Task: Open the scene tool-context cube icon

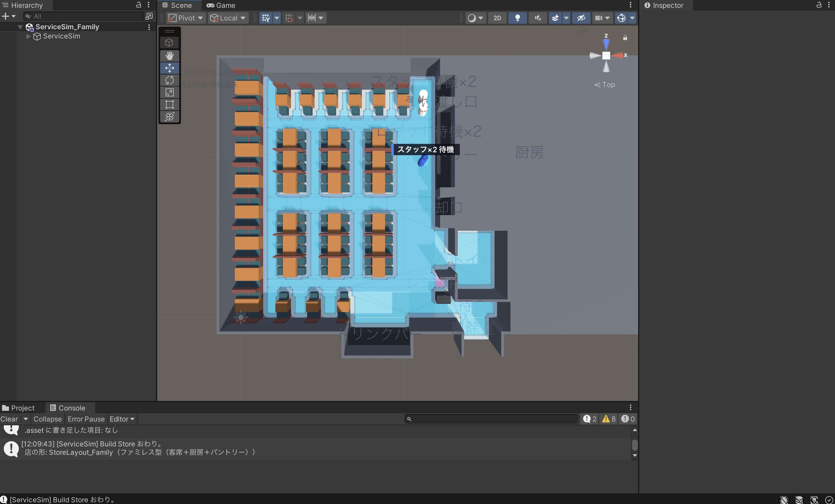Action: pyautogui.click(x=169, y=43)
